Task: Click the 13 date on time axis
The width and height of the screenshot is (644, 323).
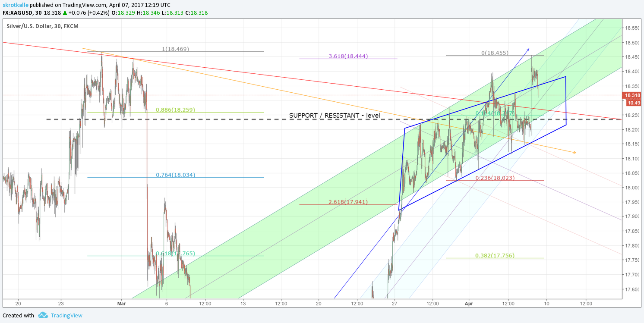Action: tap(243, 304)
